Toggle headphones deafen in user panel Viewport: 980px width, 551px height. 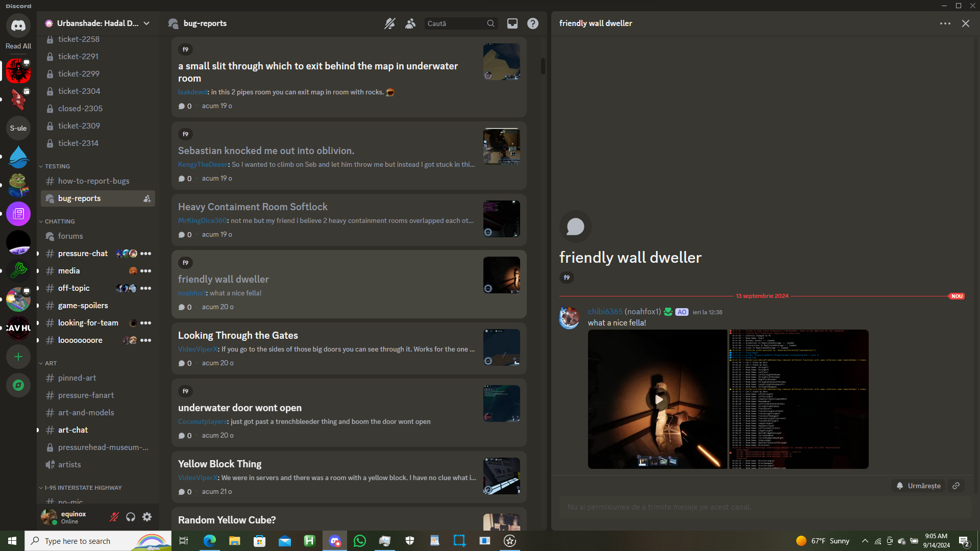tap(131, 517)
